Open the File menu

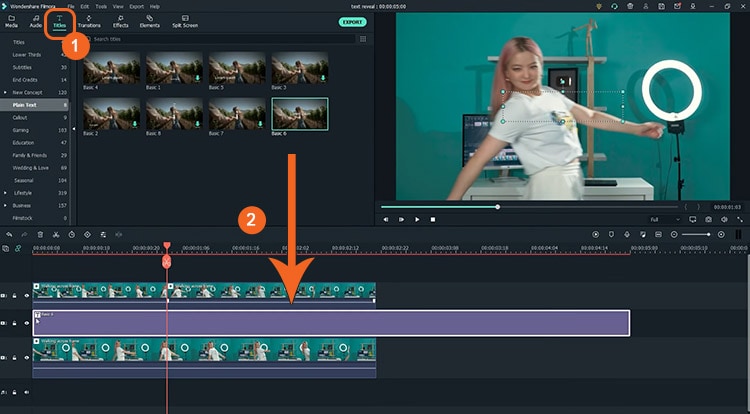[x=71, y=7]
